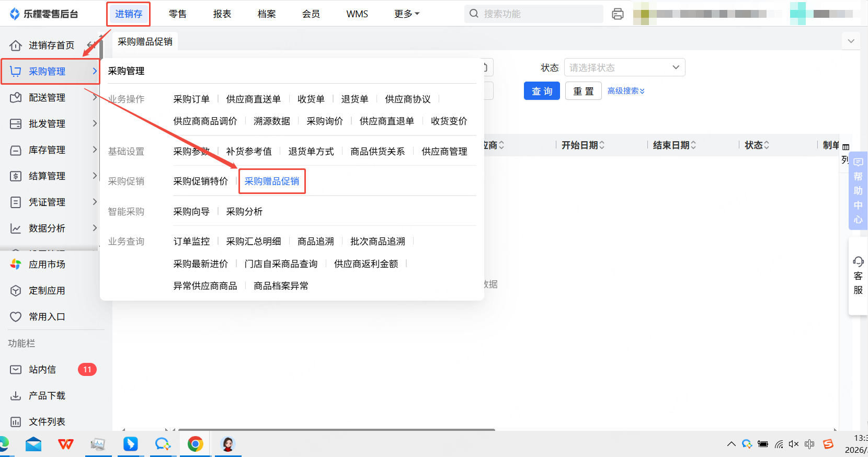Click the 配送管理 sidebar icon
The image size is (868, 457).
click(16, 97)
